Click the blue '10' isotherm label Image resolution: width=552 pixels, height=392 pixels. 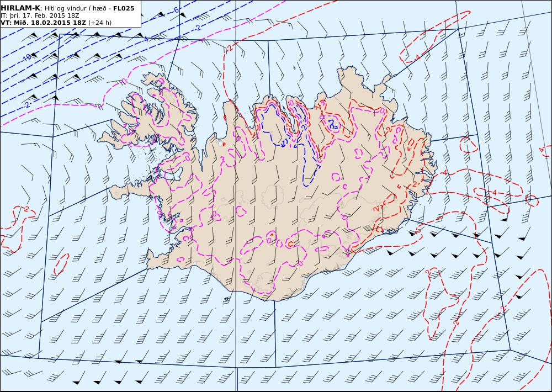tap(26, 57)
